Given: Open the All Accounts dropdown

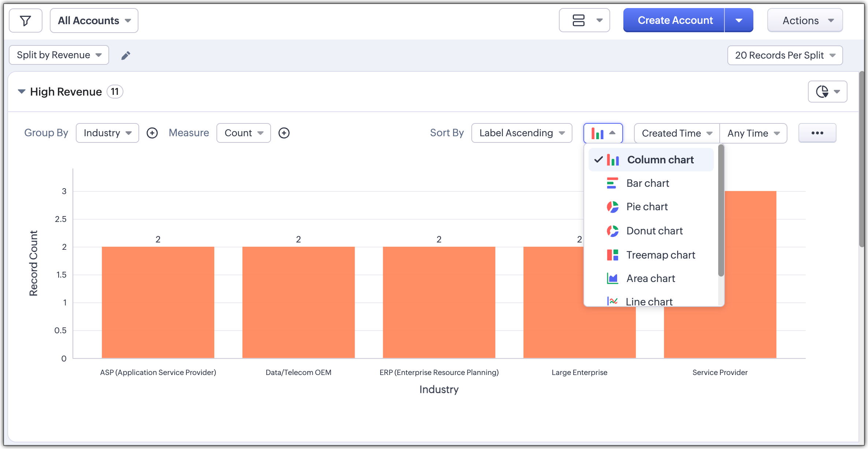Looking at the screenshot, I should [94, 21].
